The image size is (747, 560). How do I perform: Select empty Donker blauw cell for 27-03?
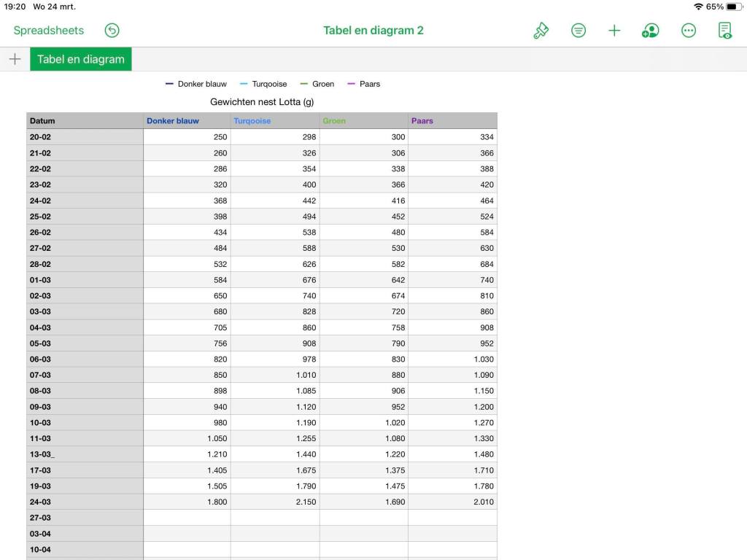pyautogui.click(x=187, y=518)
